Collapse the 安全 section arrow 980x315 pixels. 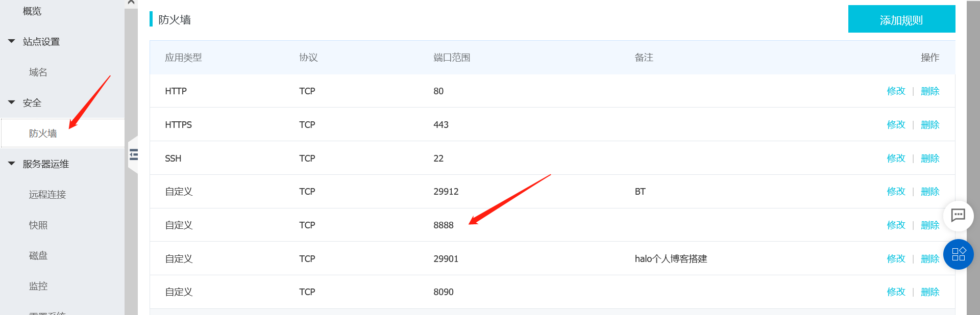11,102
